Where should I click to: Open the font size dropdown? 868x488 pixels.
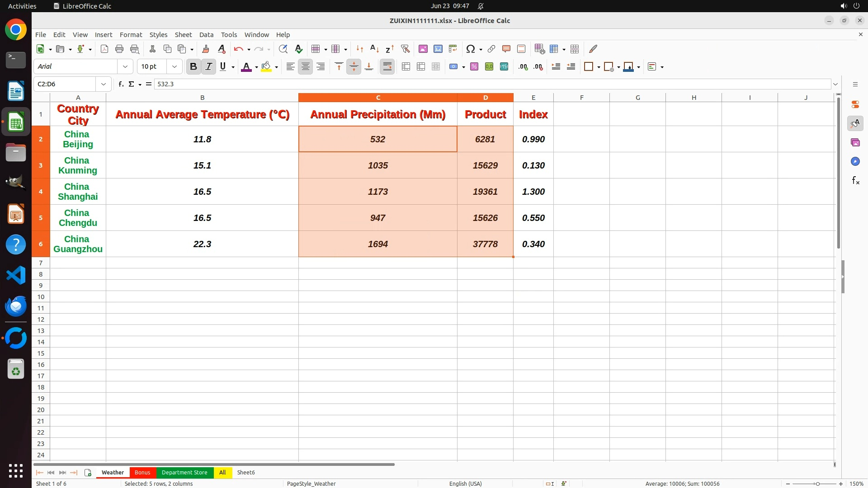pyautogui.click(x=175, y=67)
